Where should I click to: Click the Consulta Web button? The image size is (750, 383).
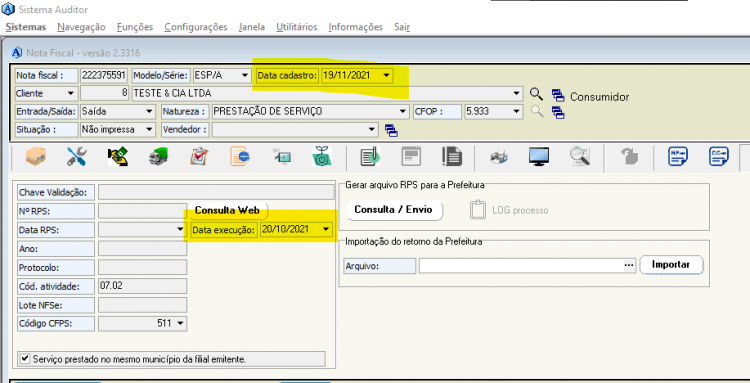(227, 210)
